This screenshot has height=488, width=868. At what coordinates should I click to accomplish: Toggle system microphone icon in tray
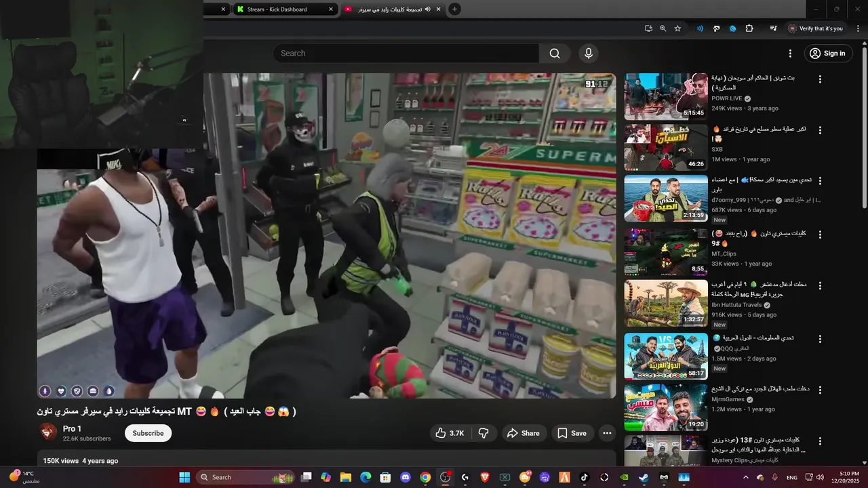774,477
